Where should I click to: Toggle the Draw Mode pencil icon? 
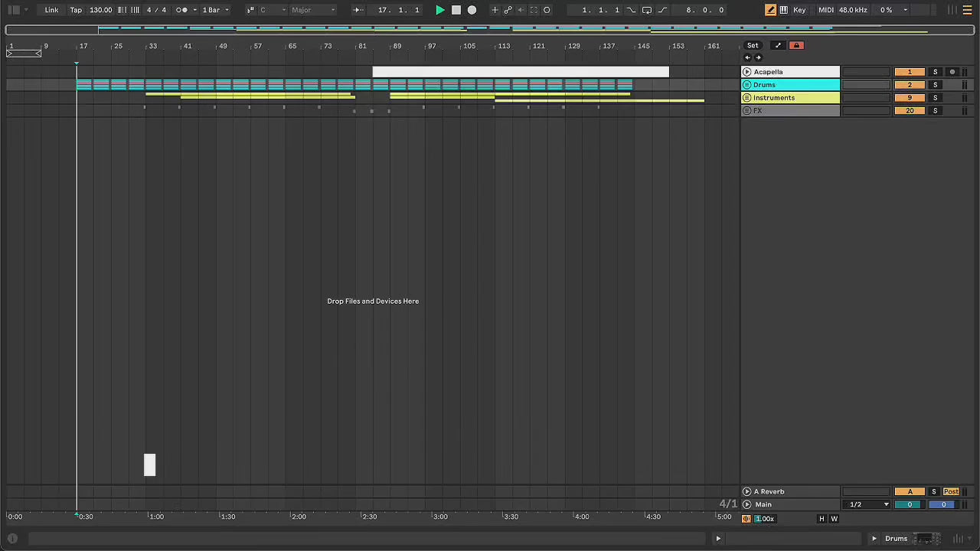[x=770, y=10]
